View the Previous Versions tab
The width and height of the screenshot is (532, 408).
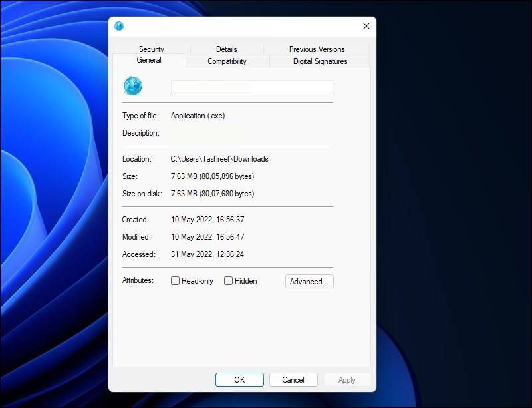click(x=317, y=49)
